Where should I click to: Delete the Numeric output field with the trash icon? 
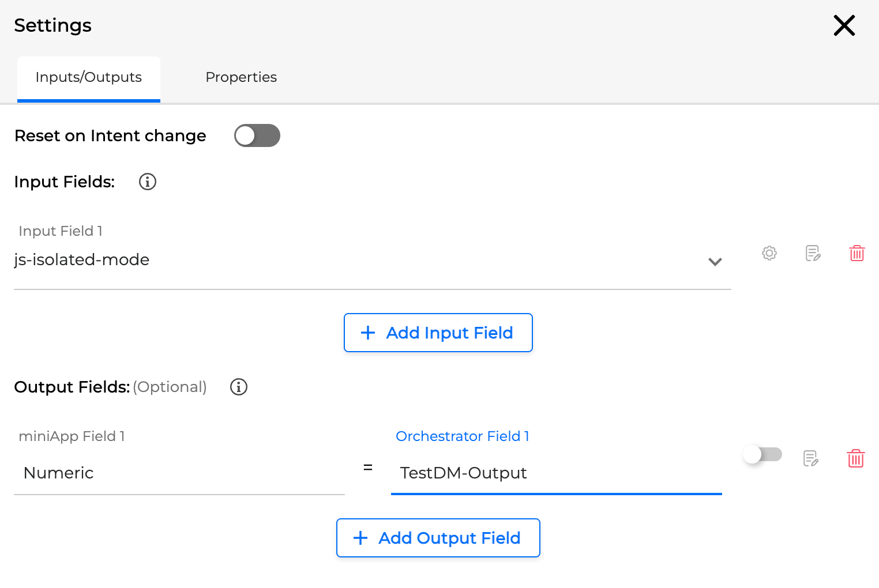(x=856, y=458)
